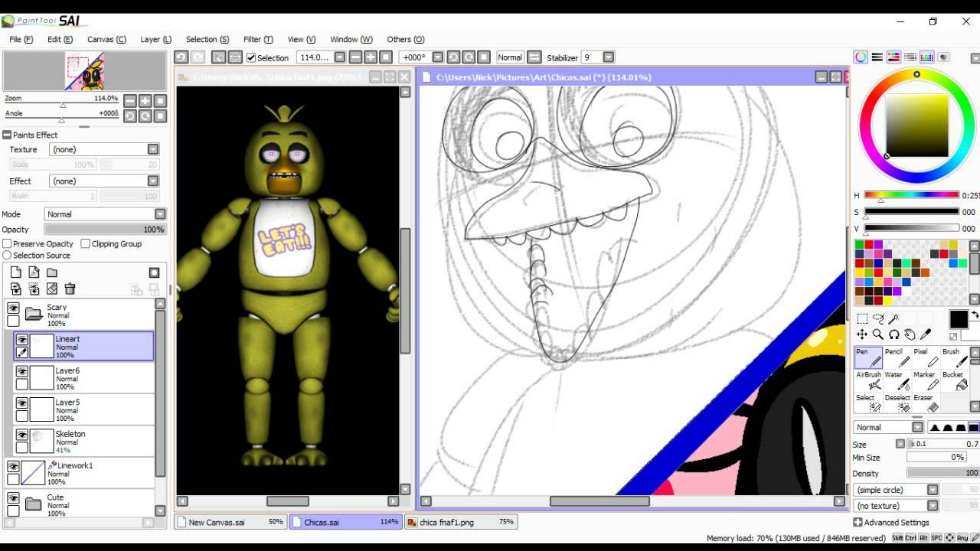Show the color wheel panel
980x551 pixels.
point(861,57)
